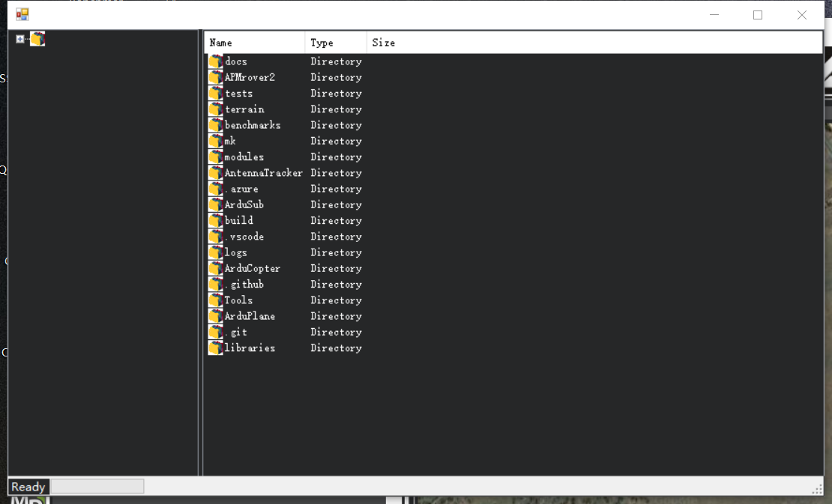Viewport: 832px width, 504px height.
Task: Click the libraries folder icon
Action: click(x=215, y=347)
